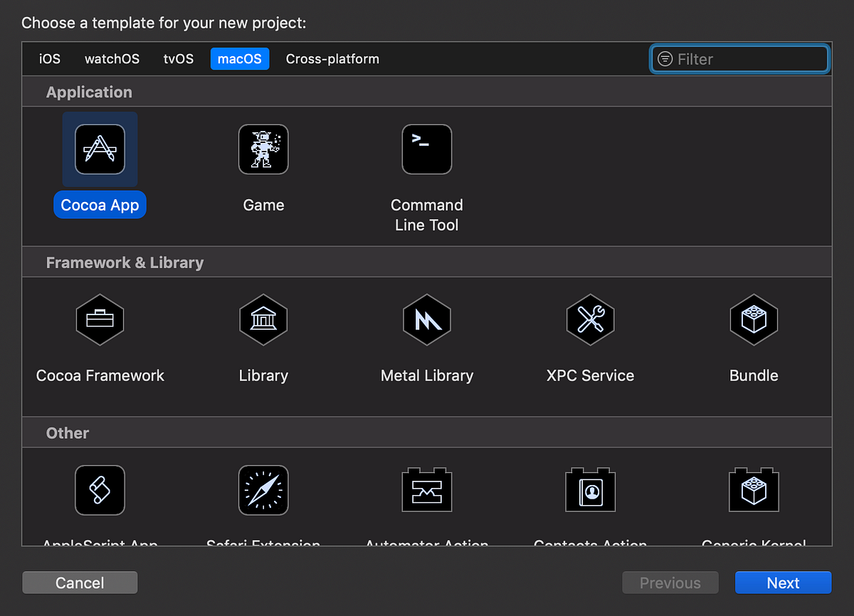The height and width of the screenshot is (616, 854).
Task: Open the tvOS template section
Action: point(178,59)
